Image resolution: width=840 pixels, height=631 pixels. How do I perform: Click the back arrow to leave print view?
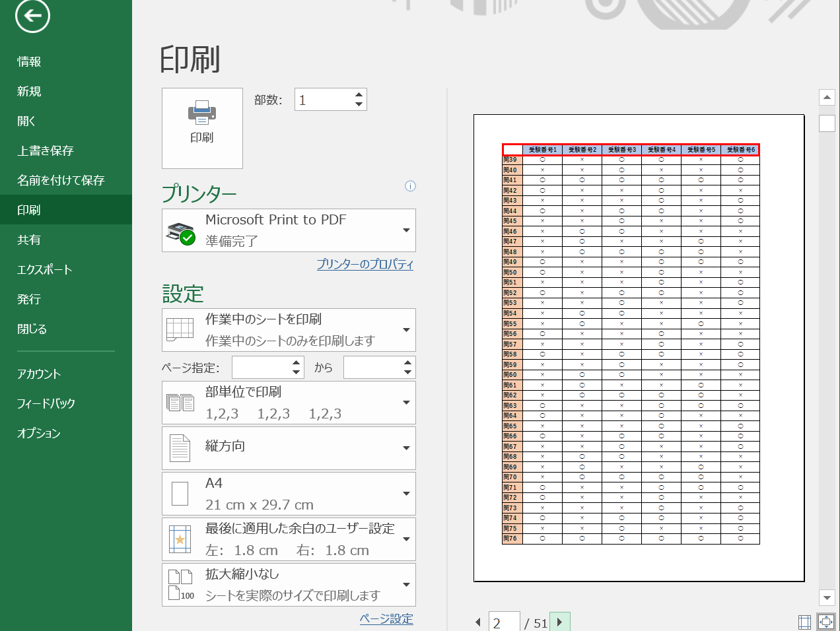coord(31,16)
